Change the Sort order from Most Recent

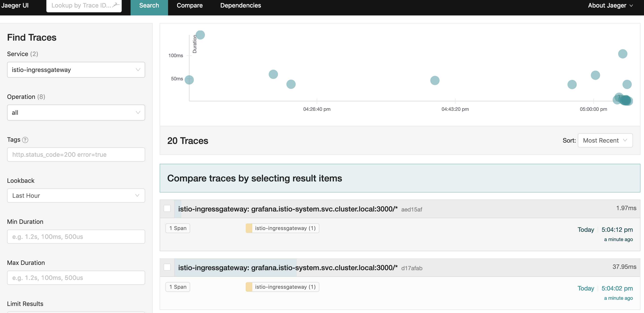point(605,141)
